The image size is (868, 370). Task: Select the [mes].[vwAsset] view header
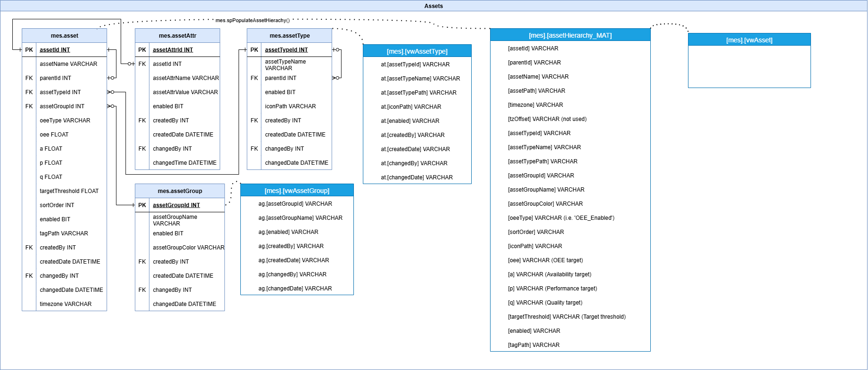tap(749, 40)
